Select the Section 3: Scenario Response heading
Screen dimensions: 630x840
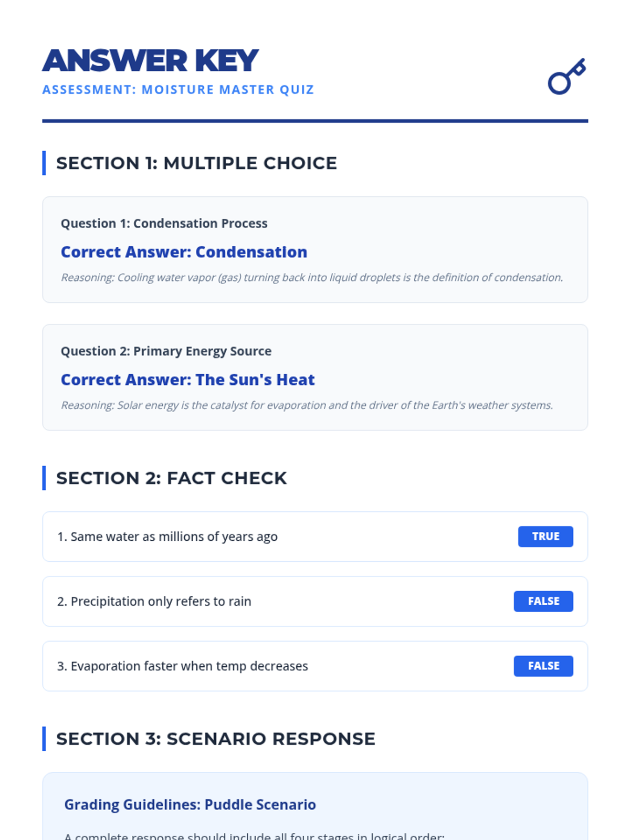click(215, 739)
